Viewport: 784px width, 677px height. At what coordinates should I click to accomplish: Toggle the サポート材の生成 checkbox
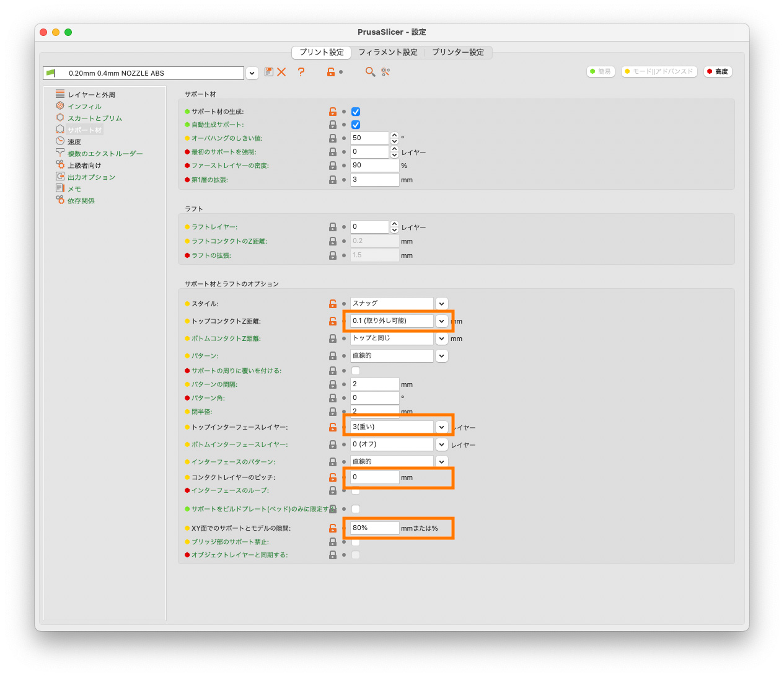pos(356,112)
